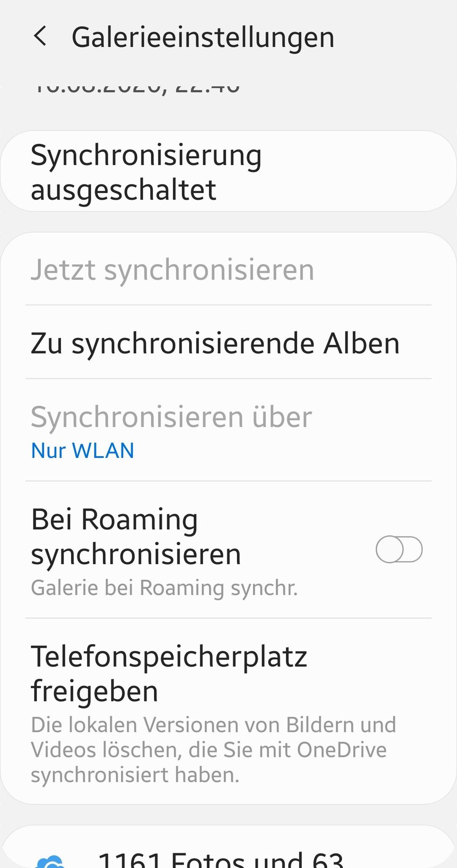This screenshot has width=457, height=868.
Task: Tap the OneDrive local versions description text
Action: (213, 750)
